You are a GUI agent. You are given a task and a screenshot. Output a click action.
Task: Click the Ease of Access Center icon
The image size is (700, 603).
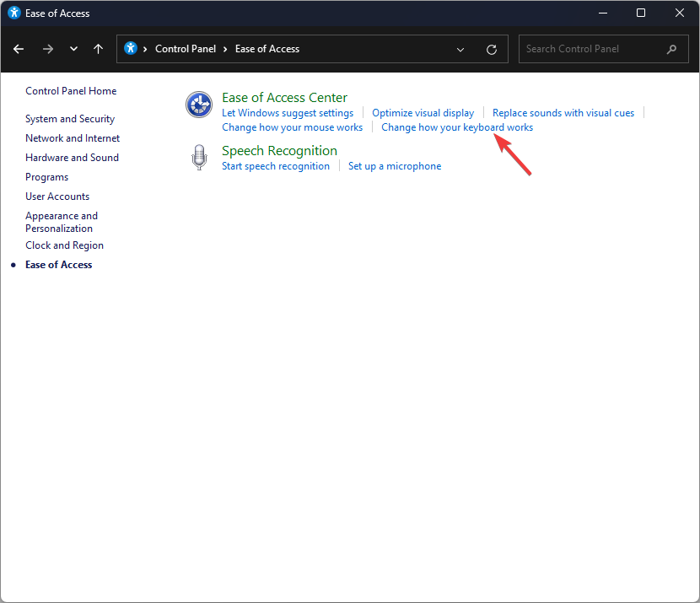[x=199, y=105]
